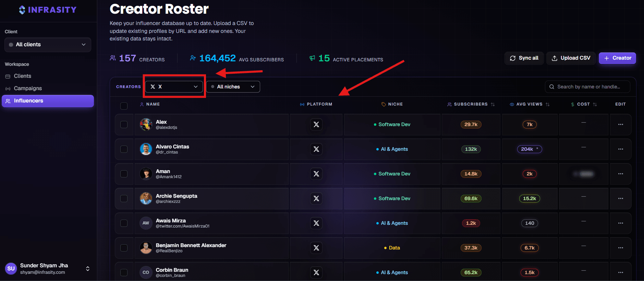Click the 132k subscribers badge

click(x=471, y=149)
